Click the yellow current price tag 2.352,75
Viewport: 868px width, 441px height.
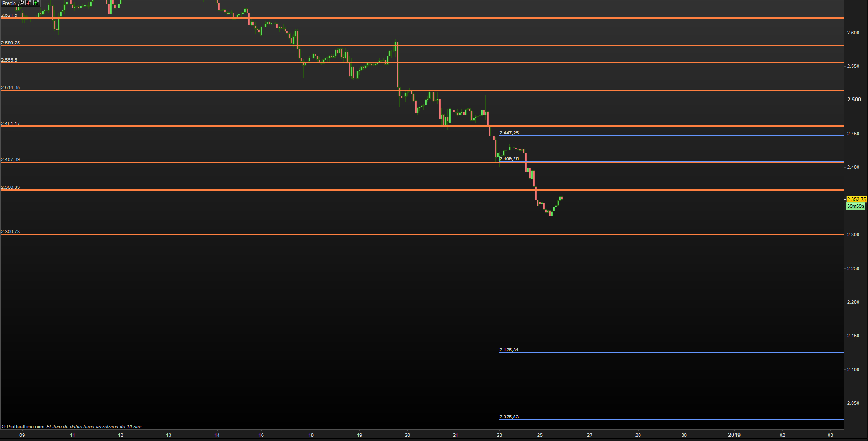tap(856, 199)
